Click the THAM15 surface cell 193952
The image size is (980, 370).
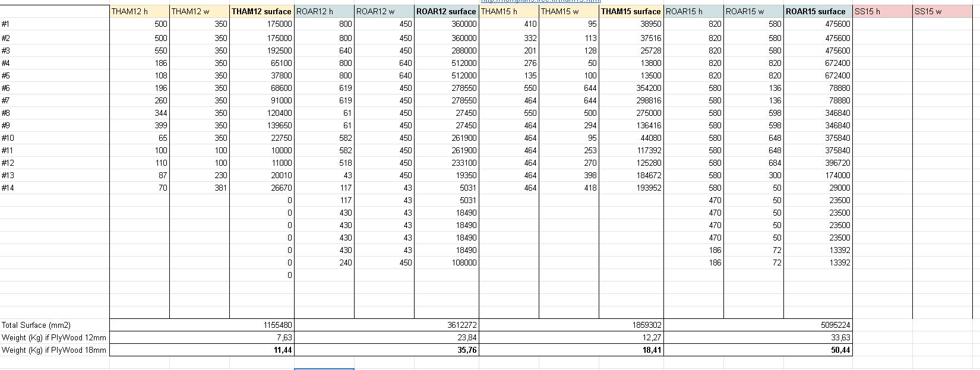pos(631,188)
